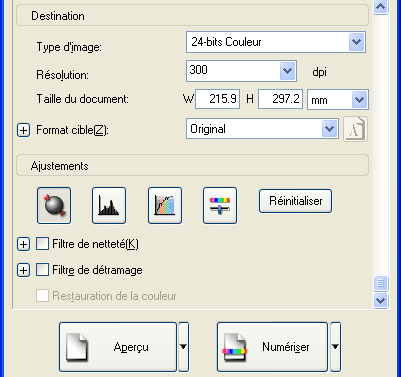The width and height of the screenshot is (401, 377).
Task: Open the Image Adjustment color sliders tool
Action: pos(220,205)
